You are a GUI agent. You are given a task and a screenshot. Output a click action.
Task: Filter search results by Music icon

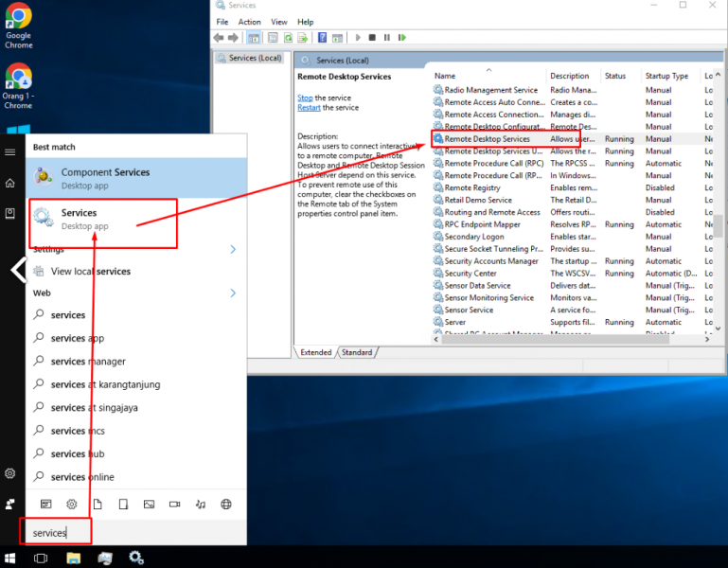click(200, 505)
